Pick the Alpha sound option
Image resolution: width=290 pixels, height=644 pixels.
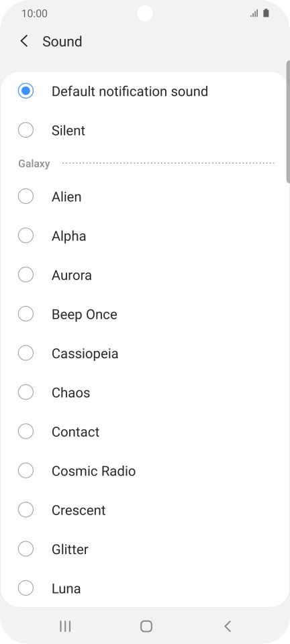(x=26, y=235)
